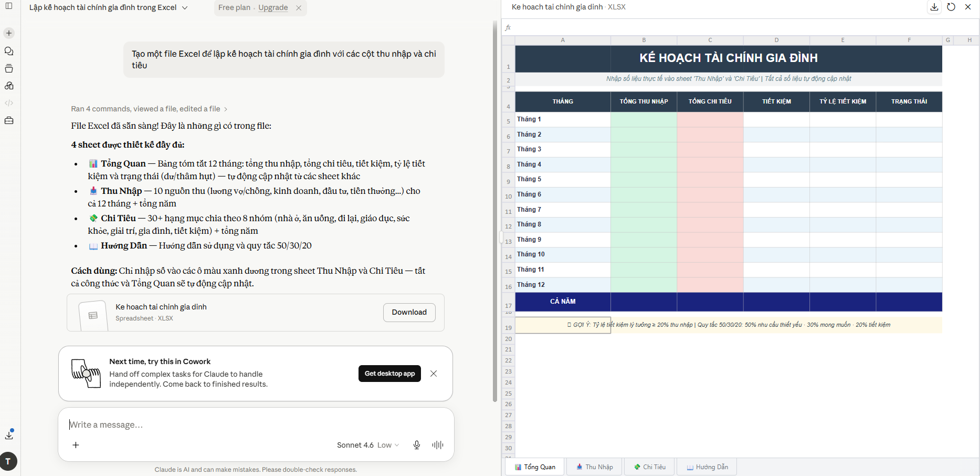Select the pink expense cell for Tháng 8

tap(710, 225)
